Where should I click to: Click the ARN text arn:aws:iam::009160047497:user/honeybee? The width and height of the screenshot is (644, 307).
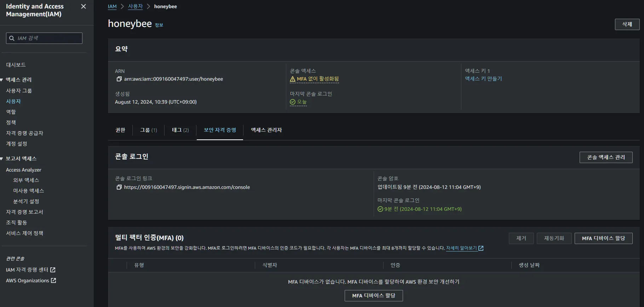tap(173, 79)
